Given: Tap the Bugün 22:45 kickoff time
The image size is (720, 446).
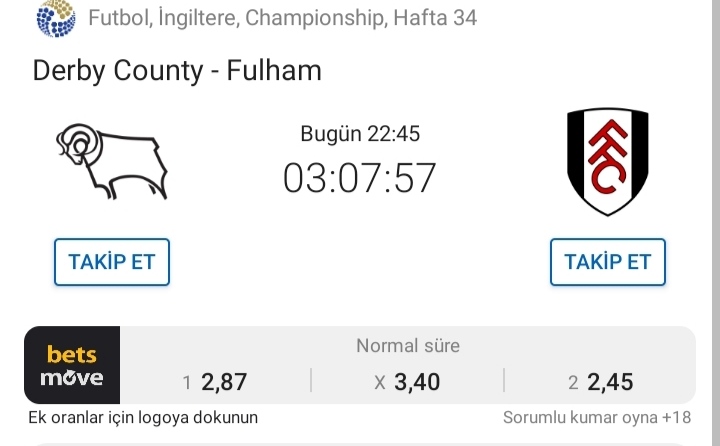Looking at the screenshot, I should click(360, 134).
